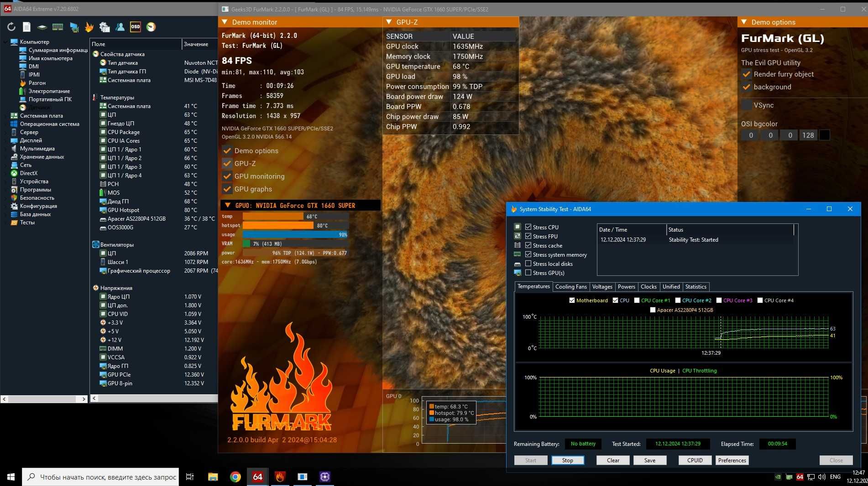868x486 pixels.
Task: Open the Clocks tab
Action: tap(648, 287)
